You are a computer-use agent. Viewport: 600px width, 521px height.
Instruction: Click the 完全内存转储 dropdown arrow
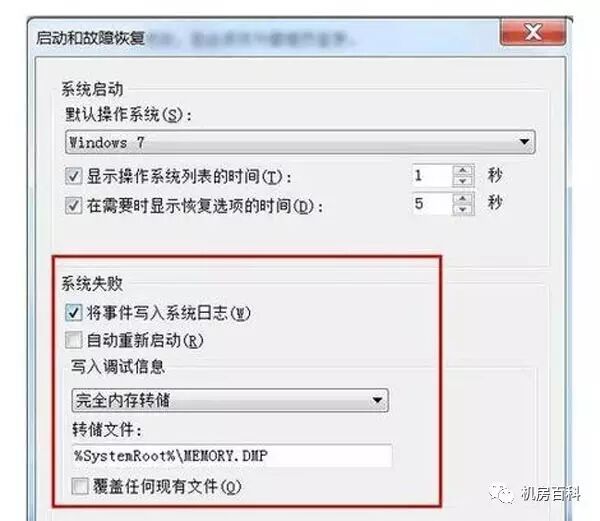coord(378,400)
